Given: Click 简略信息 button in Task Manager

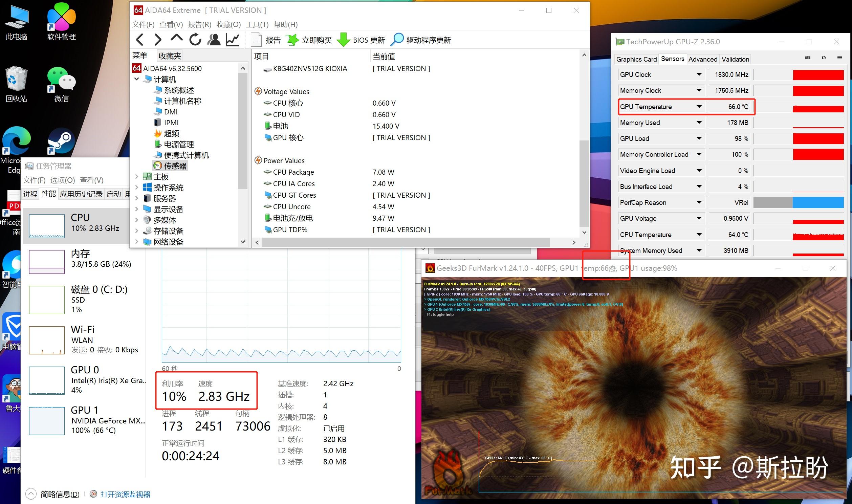Looking at the screenshot, I should point(60,494).
